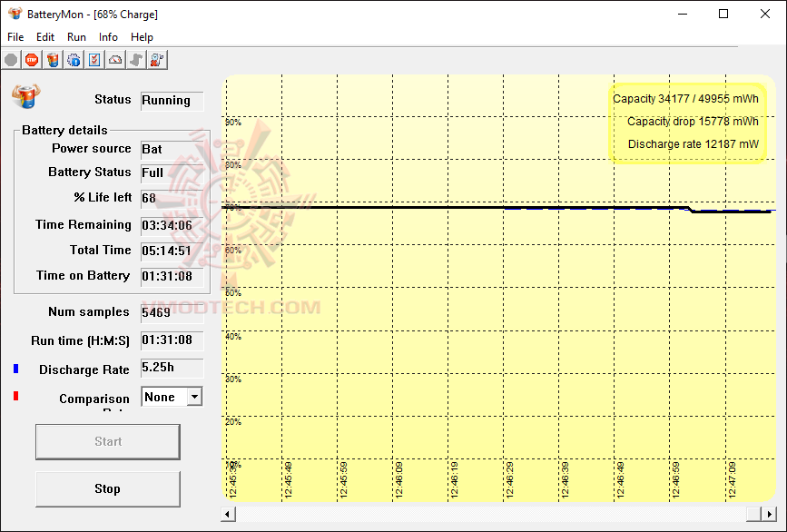Click the gauge meter toolbar icon

tap(115, 60)
